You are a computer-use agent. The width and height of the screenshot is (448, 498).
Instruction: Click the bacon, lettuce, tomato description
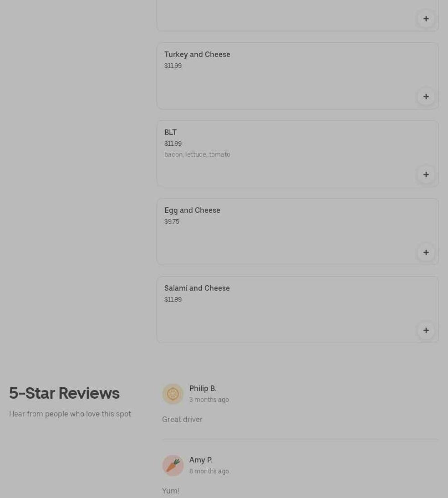click(x=197, y=154)
